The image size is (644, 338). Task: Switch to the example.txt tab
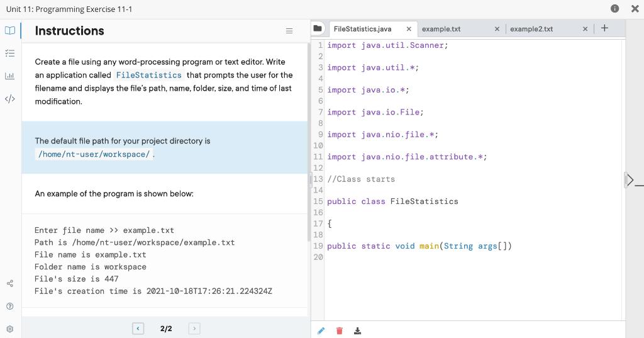(441, 29)
